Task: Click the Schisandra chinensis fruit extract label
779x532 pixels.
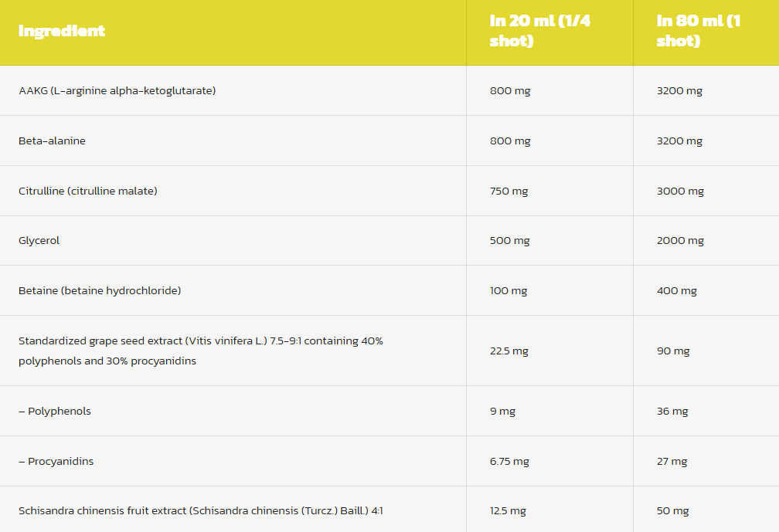Action: coord(201,510)
